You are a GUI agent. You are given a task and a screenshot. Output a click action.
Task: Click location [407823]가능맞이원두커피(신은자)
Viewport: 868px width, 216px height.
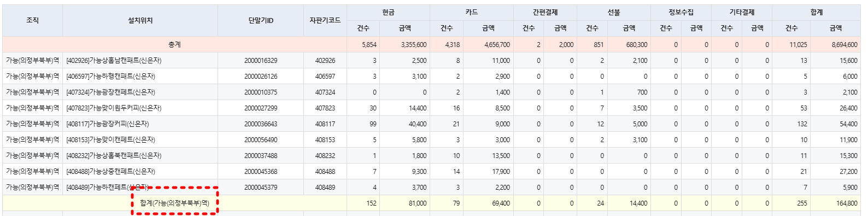click(114, 108)
